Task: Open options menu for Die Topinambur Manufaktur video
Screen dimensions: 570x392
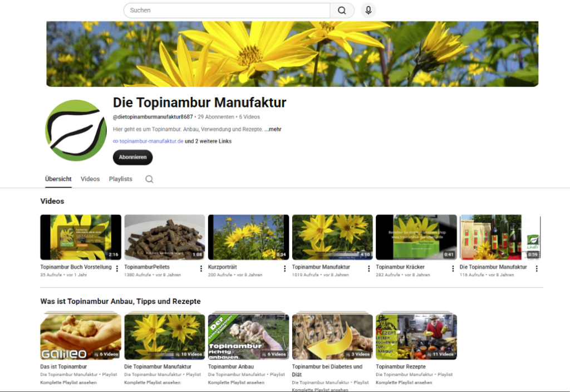Action: pyautogui.click(x=537, y=268)
